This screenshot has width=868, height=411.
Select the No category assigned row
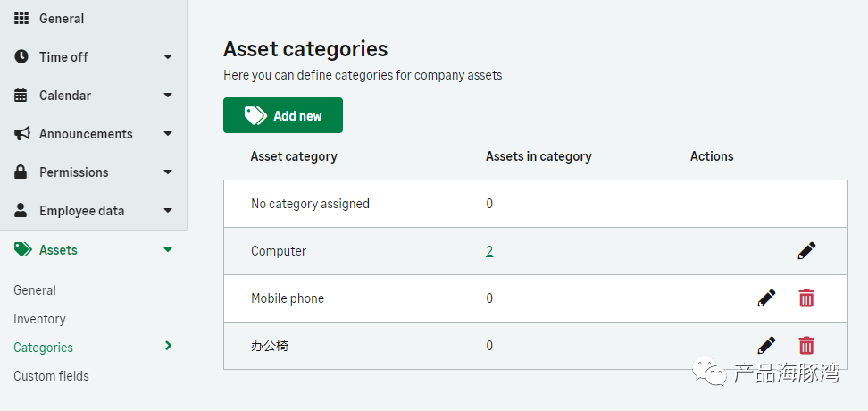(x=310, y=204)
